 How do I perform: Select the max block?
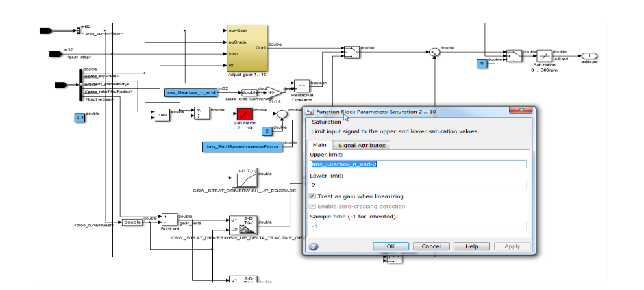pyautogui.click(x=162, y=114)
